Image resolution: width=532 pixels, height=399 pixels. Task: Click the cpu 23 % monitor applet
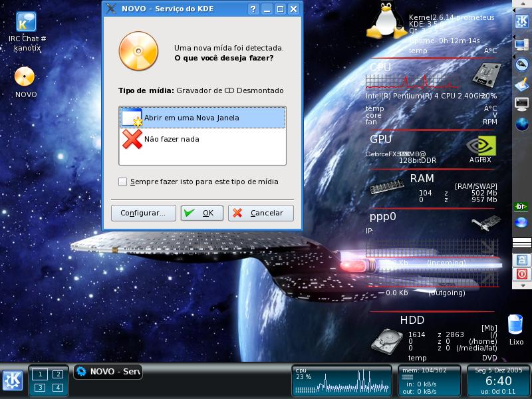coord(342,380)
